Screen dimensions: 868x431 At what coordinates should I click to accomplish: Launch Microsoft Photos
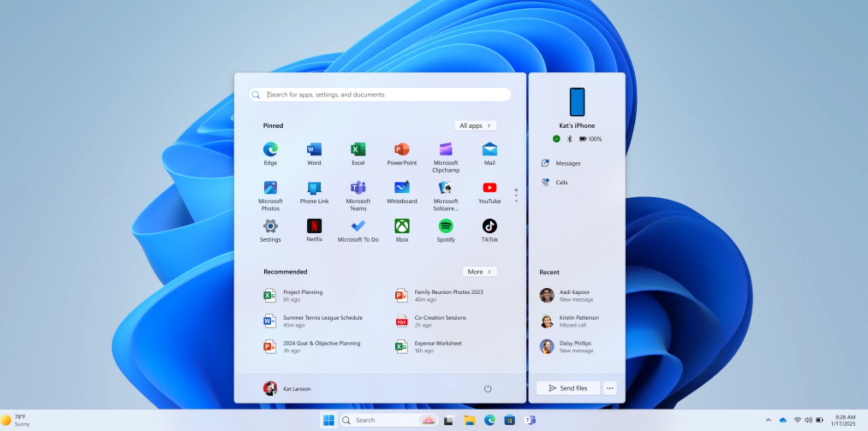[x=270, y=196]
